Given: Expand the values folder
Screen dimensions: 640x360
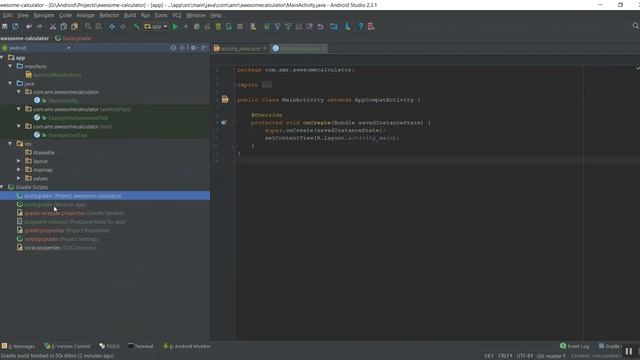Looking at the screenshot, I should 19,178.
